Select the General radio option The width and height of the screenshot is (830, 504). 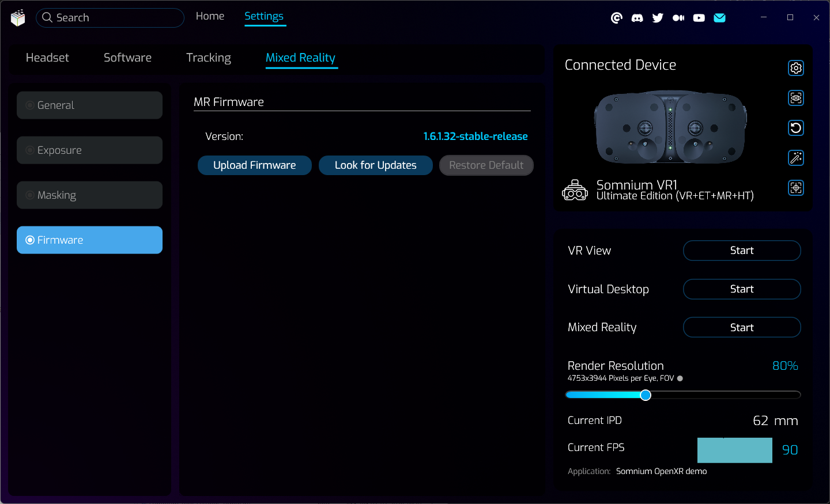89,105
